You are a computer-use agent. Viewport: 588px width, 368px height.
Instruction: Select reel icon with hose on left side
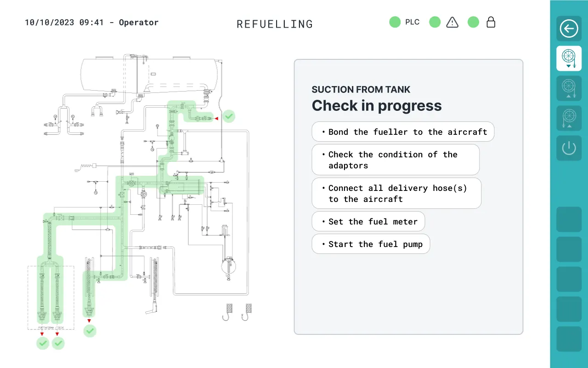[x=569, y=118]
